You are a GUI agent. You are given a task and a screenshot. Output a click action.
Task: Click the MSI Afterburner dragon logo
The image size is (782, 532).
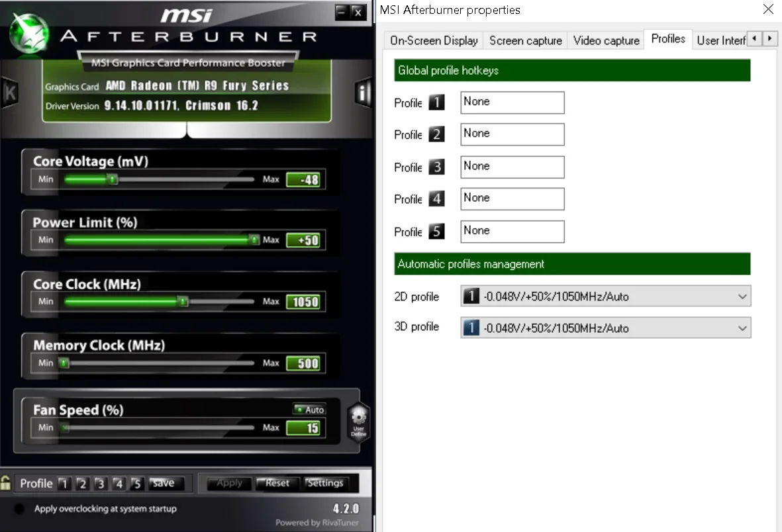pyautogui.click(x=29, y=33)
